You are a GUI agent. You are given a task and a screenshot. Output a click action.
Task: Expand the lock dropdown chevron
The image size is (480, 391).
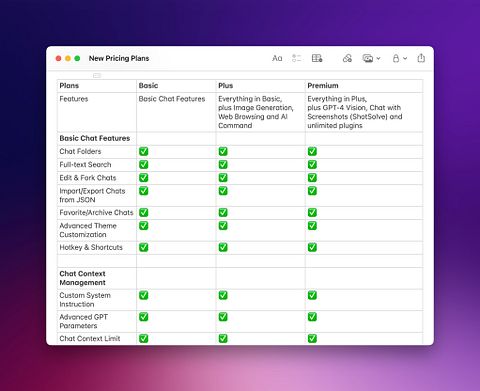[x=405, y=58]
